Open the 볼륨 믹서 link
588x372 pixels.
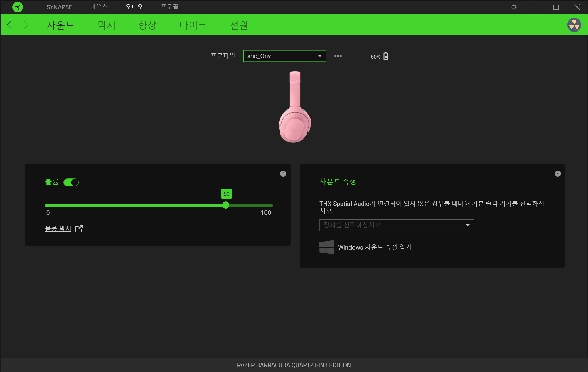coord(58,229)
